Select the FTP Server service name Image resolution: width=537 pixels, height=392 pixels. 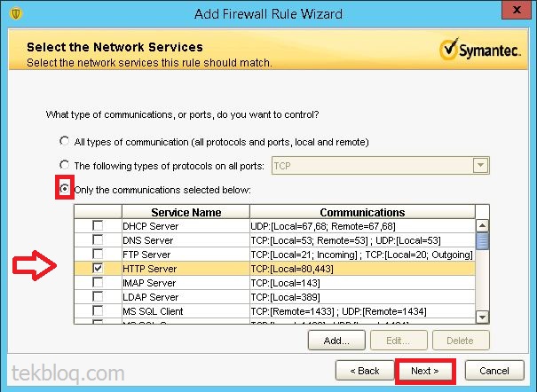(146, 255)
